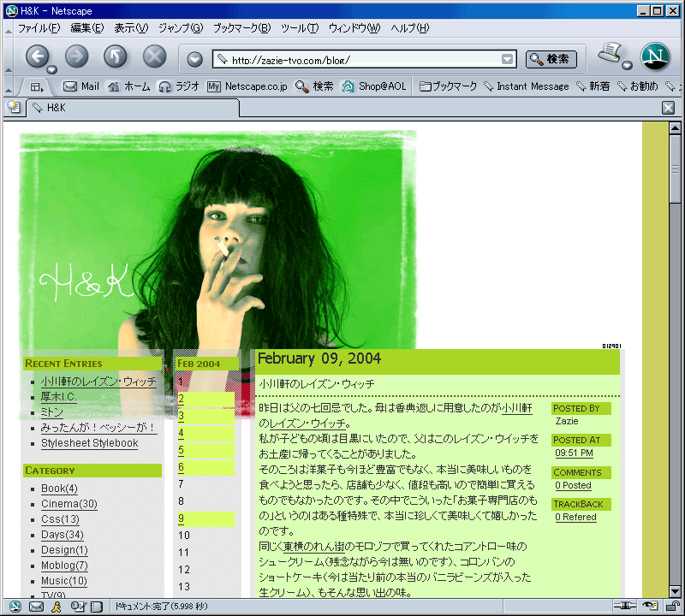Open My Netscape.co.jp toolbar link
This screenshot has height=616, width=685.
pos(247,86)
